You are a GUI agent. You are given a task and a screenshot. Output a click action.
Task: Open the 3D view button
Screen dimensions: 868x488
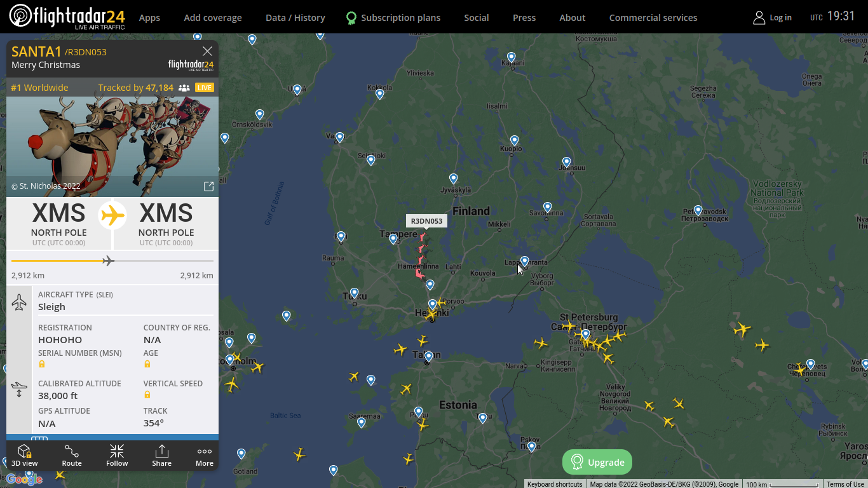(x=24, y=456)
